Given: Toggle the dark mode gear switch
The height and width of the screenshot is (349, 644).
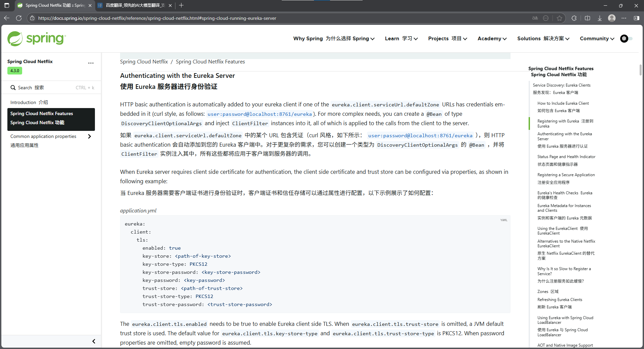Looking at the screenshot, I should coord(625,39).
